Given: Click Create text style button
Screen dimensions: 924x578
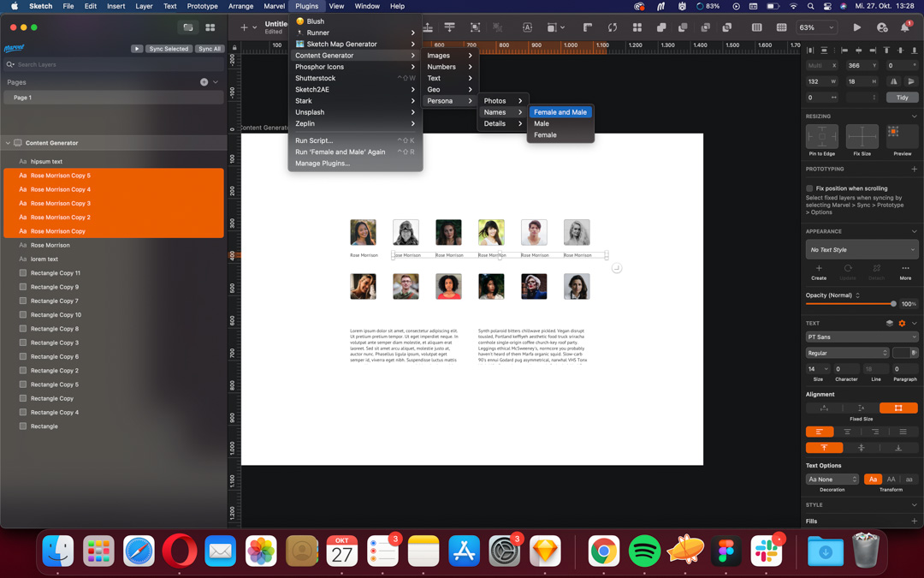Looking at the screenshot, I should [x=819, y=272].
